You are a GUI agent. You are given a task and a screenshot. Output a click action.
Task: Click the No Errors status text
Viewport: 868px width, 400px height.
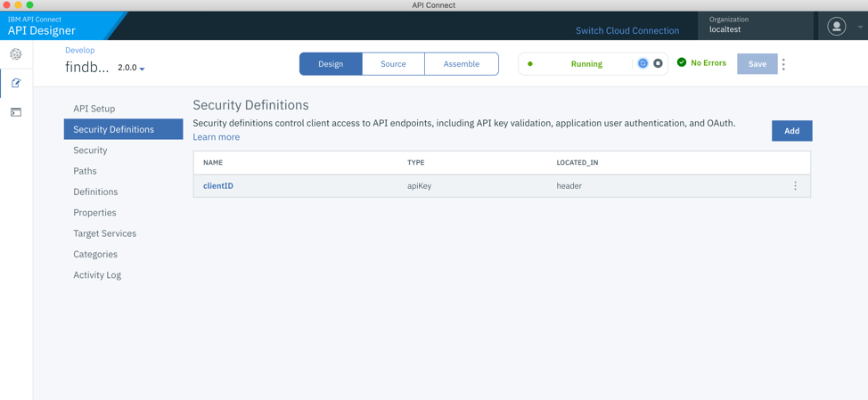(708, 63)
